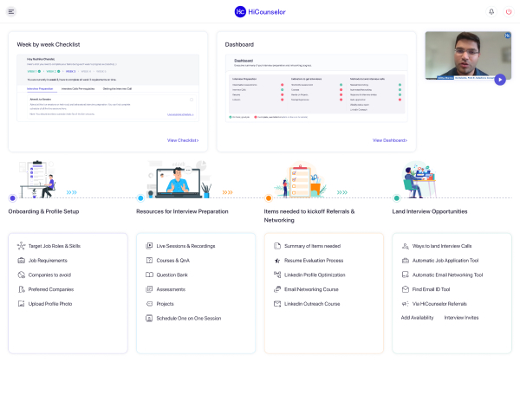Click the Email Networking Course icon
This screenshot has width=520, height=420.
pyautogui.click(x=277, y=289)
